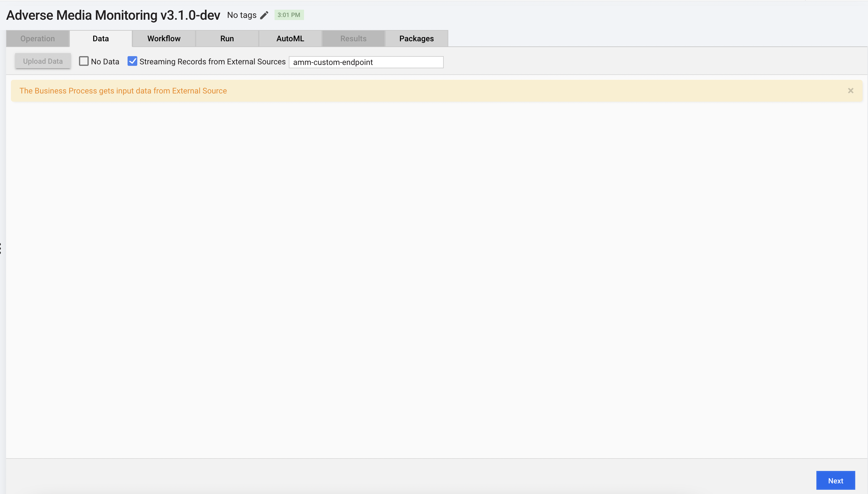
Task: Open the vertical dots handle at left edge
Action: (x=1, y=248)
